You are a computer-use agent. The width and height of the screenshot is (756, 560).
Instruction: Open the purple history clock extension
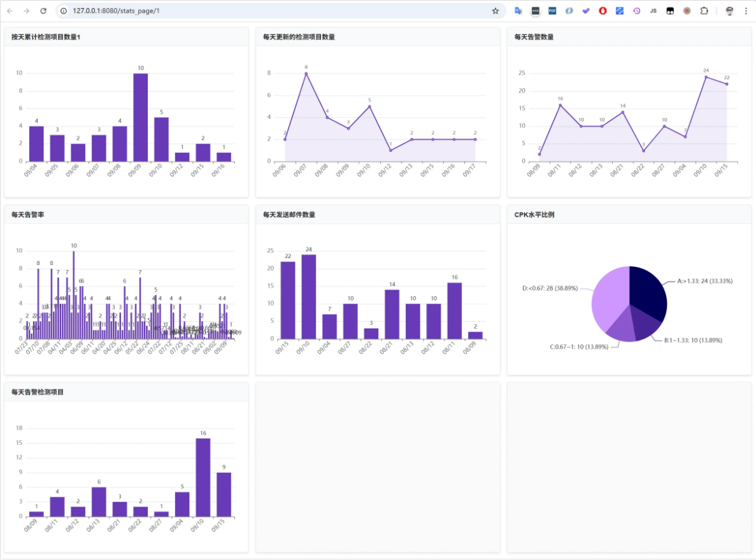pyautogui.click(x=636, y=11)
